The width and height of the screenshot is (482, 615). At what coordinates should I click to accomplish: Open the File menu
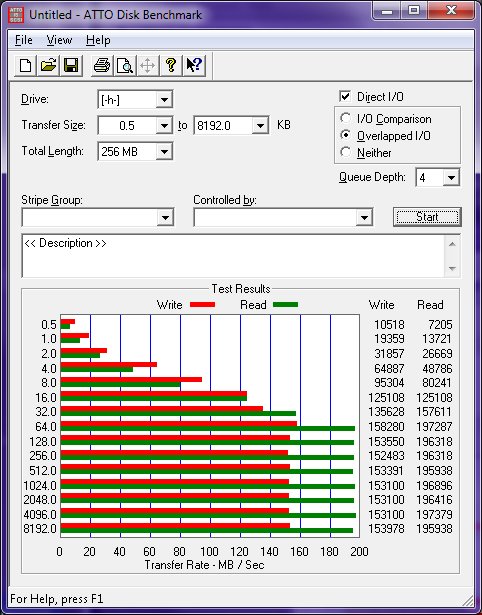click(24, 40)
